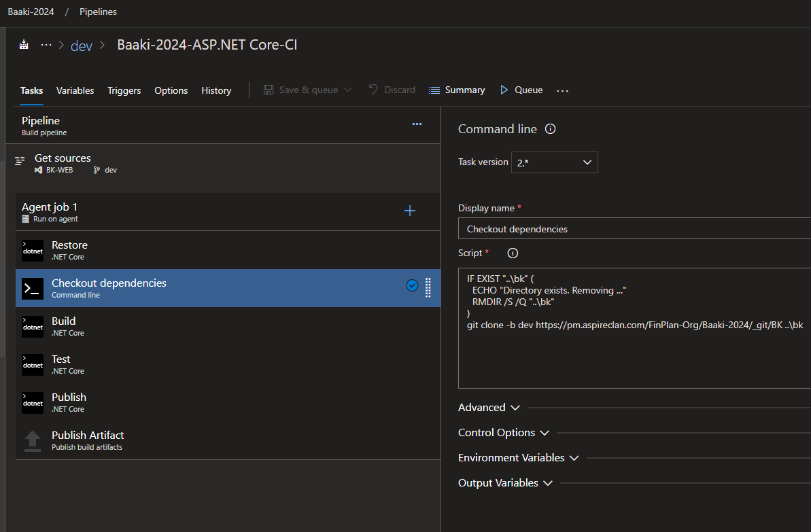Go to Pipelines breadcrumb
Screen dimensions: 811x532
99,12
